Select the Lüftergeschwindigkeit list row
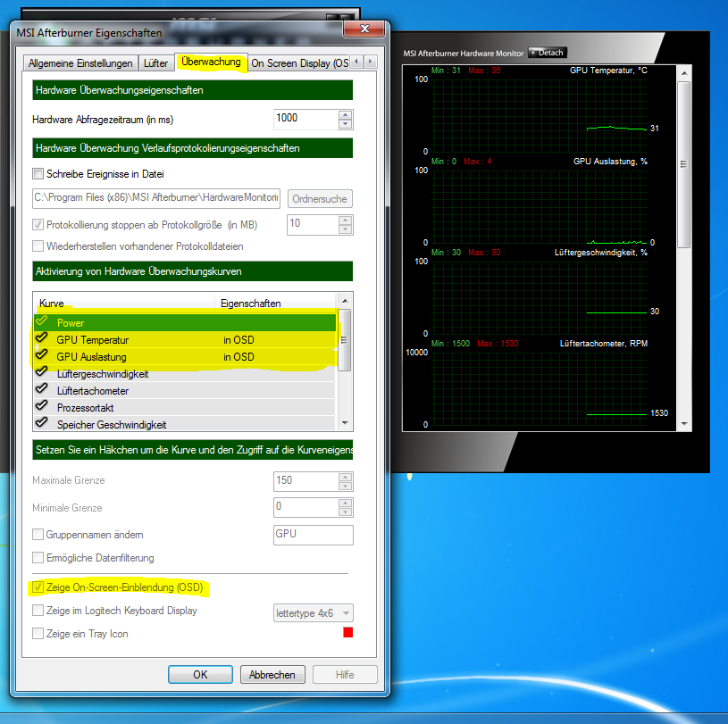This screenshot has width=728, height=724. [x=185, y=373]
